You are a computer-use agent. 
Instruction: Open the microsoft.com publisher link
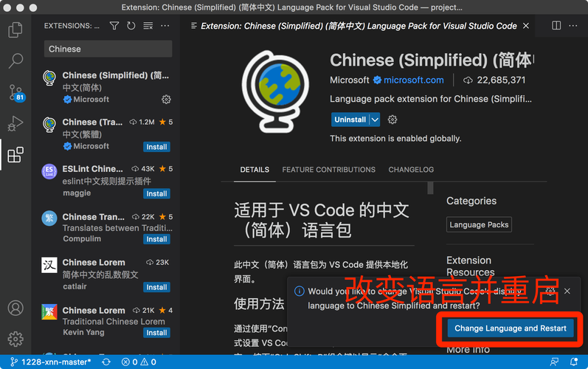[414, 80]
